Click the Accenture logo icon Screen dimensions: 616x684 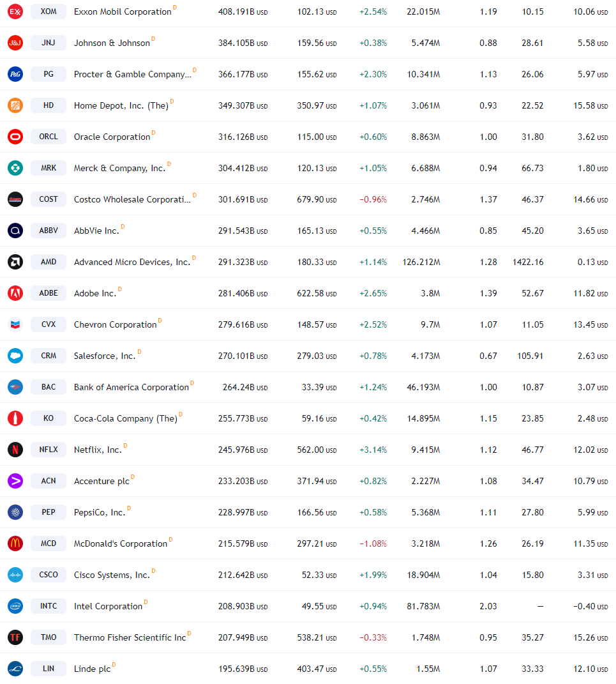pos(15,481)
